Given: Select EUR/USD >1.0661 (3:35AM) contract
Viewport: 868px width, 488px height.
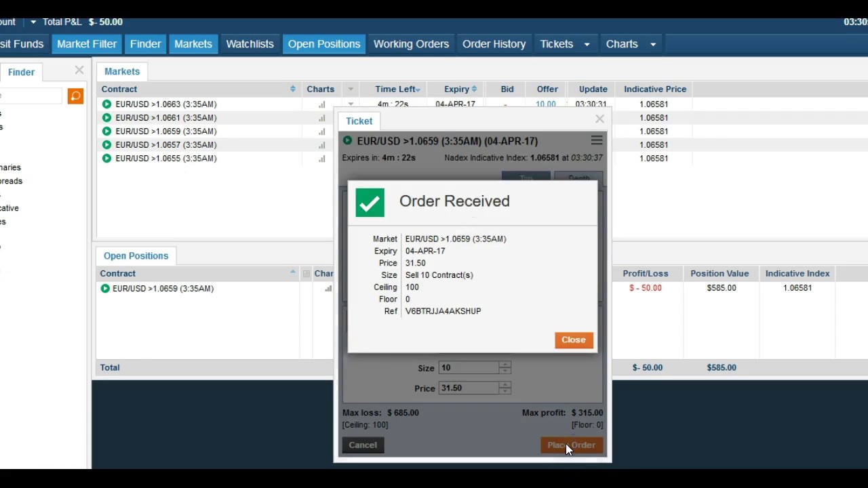Looking at the screenshot, I should (x=166, y=118).
